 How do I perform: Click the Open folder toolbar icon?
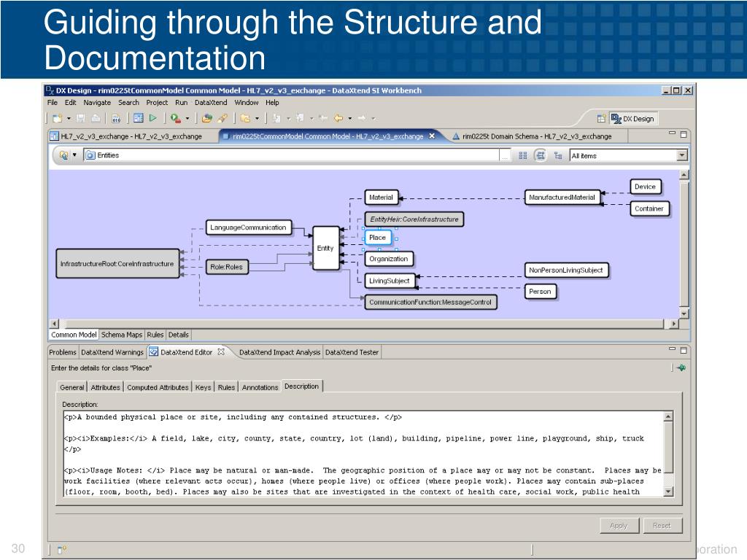(x=245, y=118)
